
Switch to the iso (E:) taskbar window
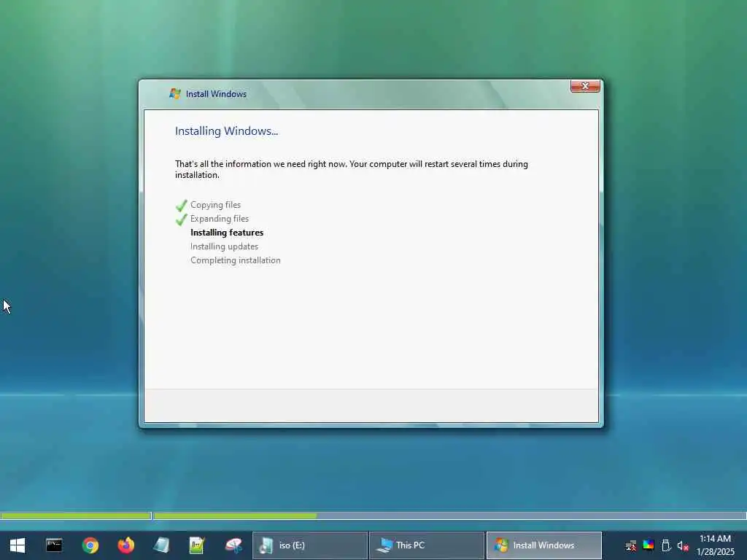click(x=309, y=545)
